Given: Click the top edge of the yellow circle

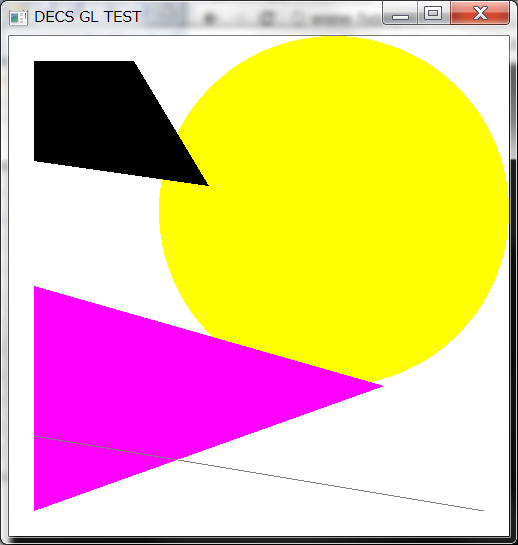Looking at the screenshot, I should pos(334,37).
